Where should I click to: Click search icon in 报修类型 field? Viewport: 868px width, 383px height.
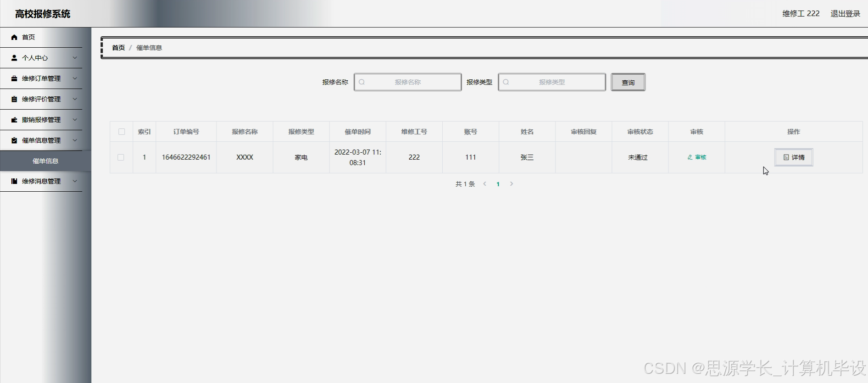506,82
